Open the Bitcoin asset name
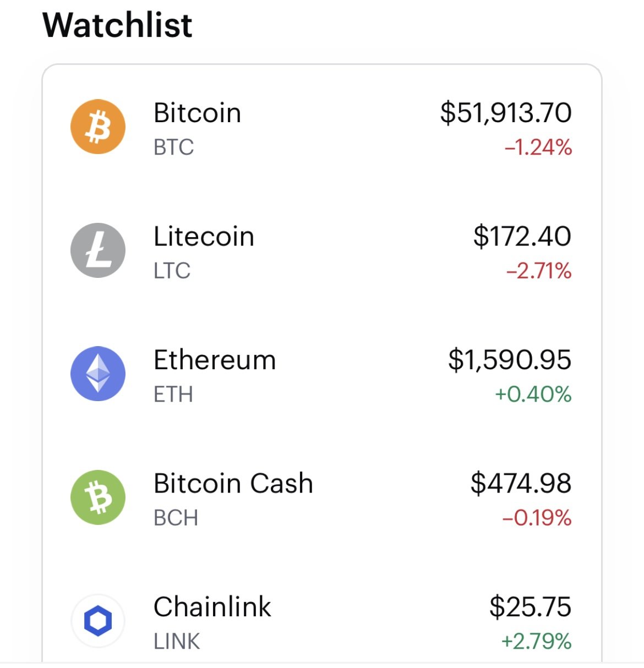644x668 pixels. (x=197, y=113)
